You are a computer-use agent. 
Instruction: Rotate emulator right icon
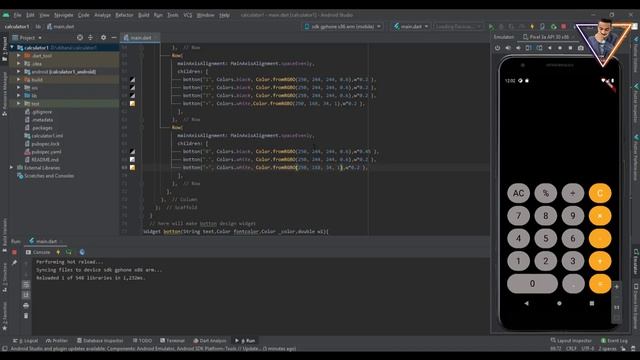(539, 48)
